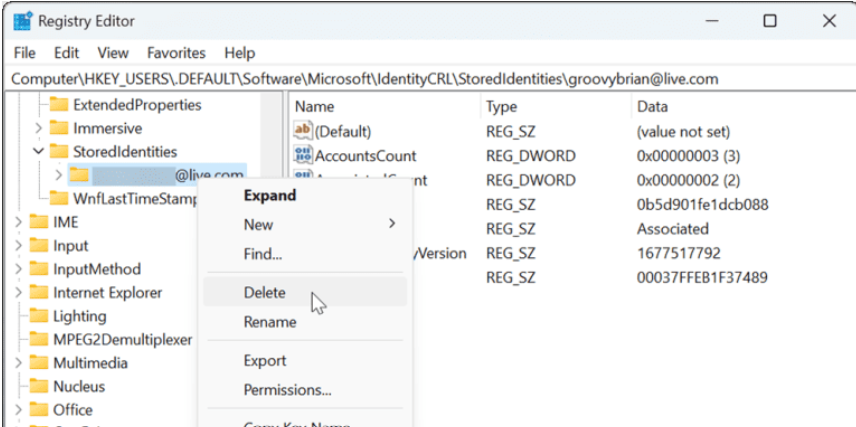Screen dimensions: 856x427
Task: Expand the Multimedia key chevron
Action: 19,363
